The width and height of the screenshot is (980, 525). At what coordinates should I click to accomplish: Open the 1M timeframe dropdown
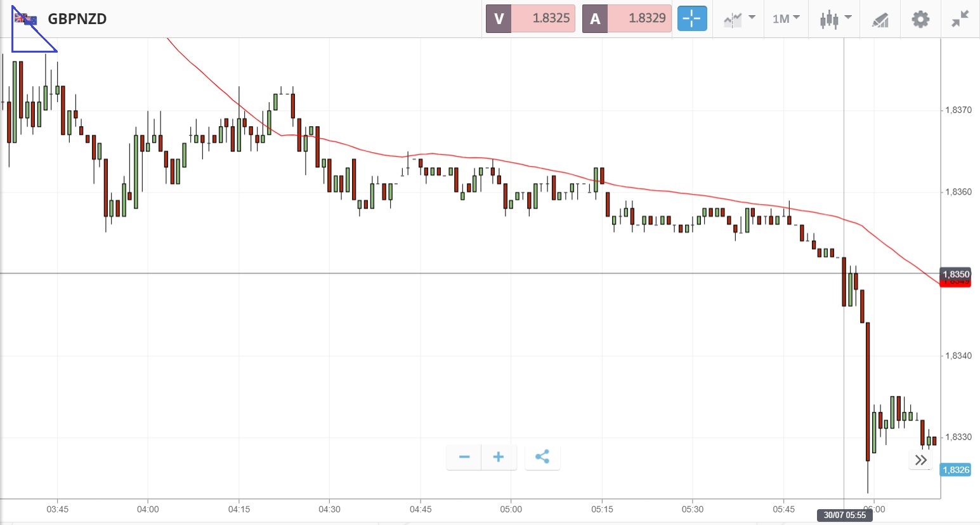tap(786, 18)
